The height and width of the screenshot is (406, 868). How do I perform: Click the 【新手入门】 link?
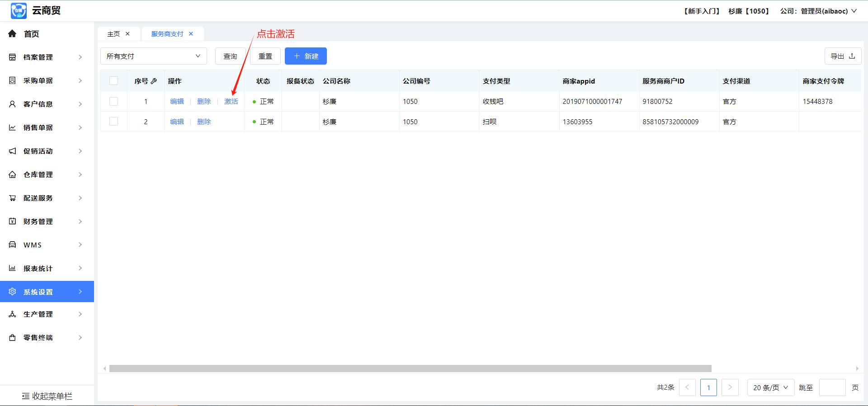pos(702,11)
